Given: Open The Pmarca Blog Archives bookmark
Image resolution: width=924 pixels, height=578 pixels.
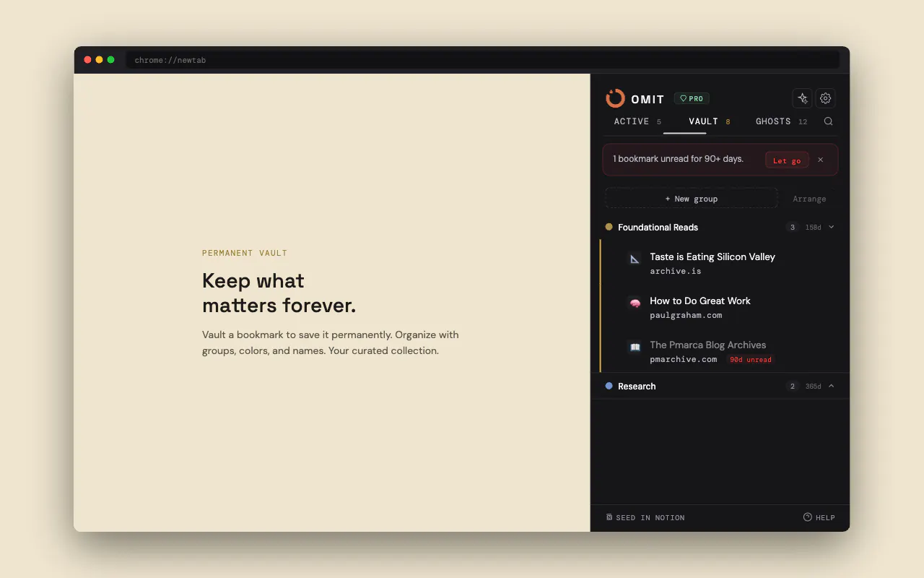Looking at the screenshot, I should point(708,345).
